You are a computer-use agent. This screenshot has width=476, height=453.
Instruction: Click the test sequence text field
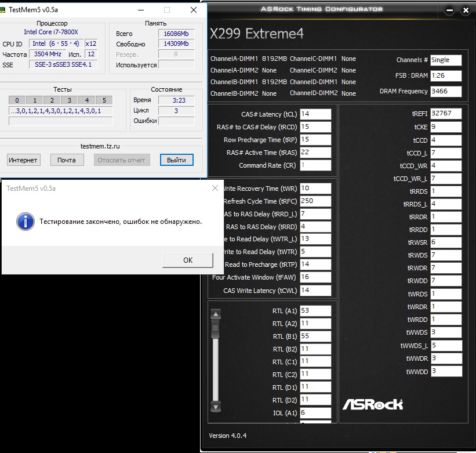tap(61, 111)
